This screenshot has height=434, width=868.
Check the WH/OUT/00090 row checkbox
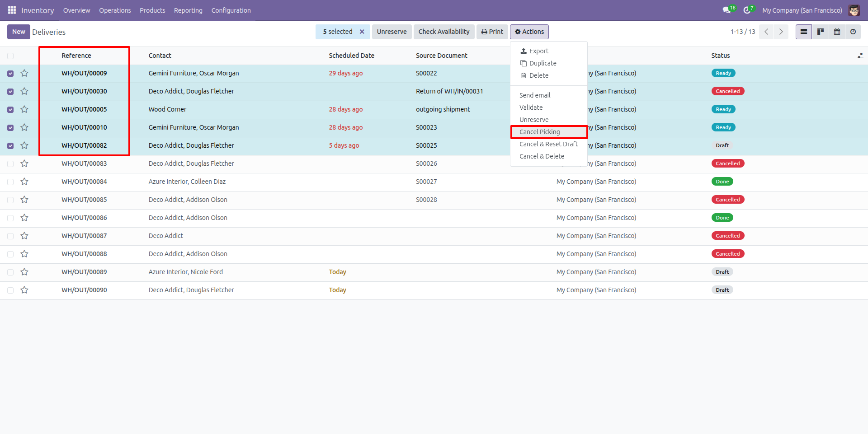pyautogui.click(x=10, y=290)
